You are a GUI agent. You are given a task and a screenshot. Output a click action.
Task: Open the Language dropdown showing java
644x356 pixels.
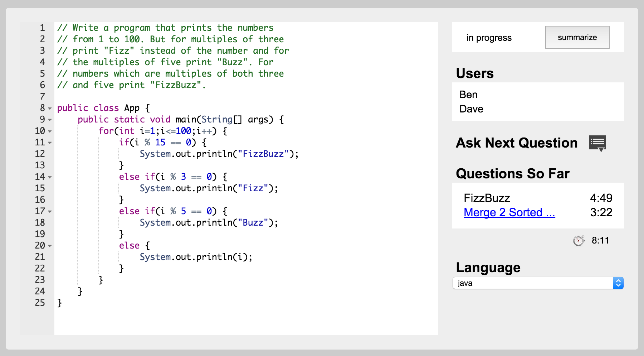(x=537, y=283)
